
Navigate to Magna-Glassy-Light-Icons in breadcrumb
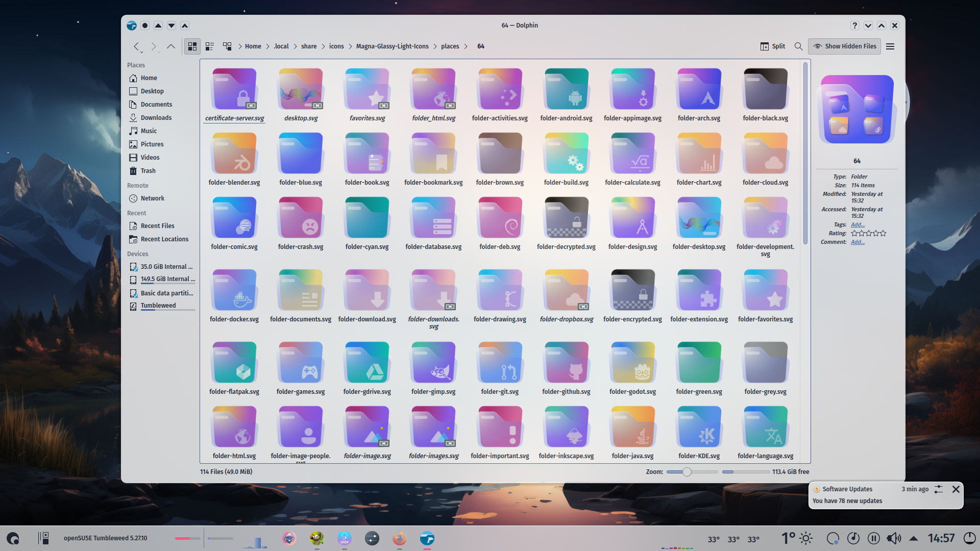(x=392, y=46)
